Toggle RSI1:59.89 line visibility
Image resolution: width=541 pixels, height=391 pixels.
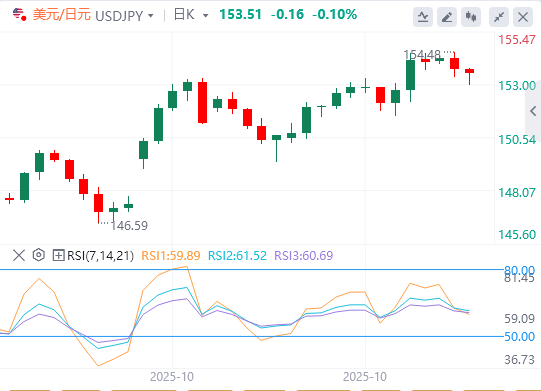point(171,255)
